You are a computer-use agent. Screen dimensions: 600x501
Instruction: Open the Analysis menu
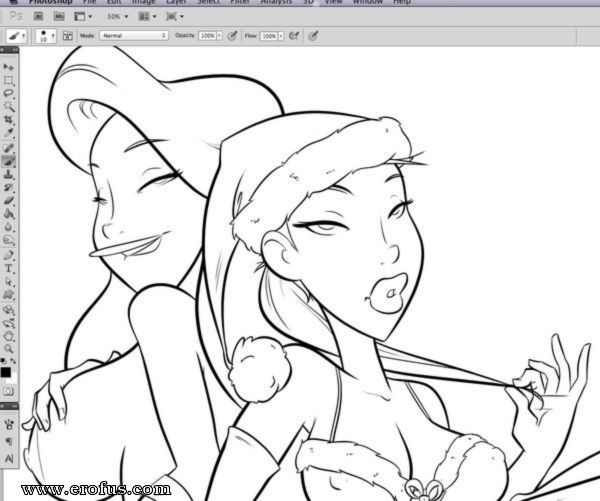pyautogui.click(x=276, y=2)
